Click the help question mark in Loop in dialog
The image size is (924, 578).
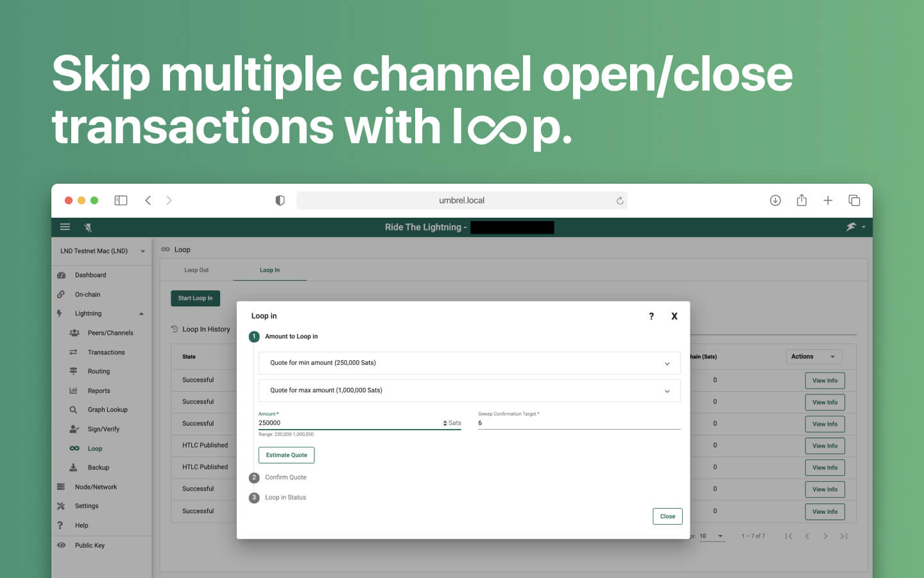pyautogui.click(x=651, y=316)
